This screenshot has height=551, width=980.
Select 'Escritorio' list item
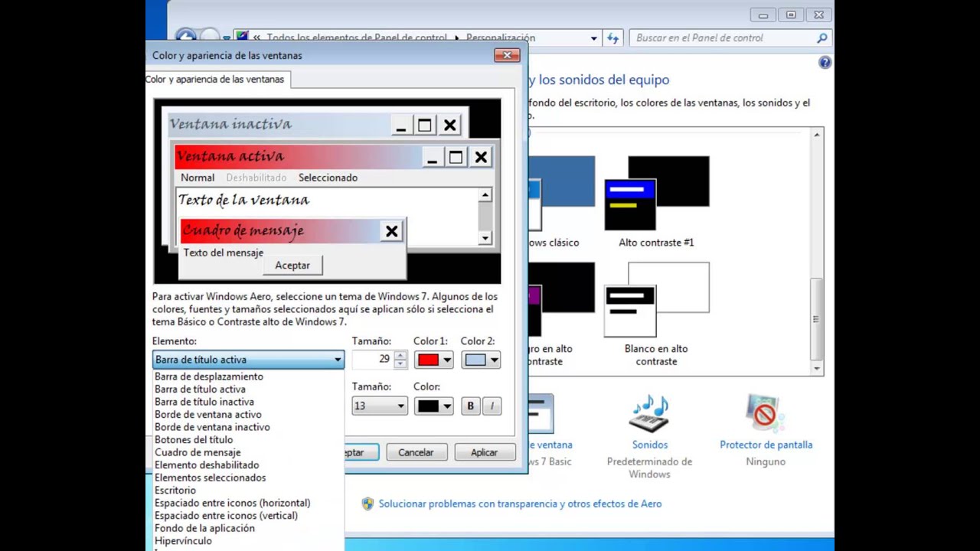click(x=175, y=490)
